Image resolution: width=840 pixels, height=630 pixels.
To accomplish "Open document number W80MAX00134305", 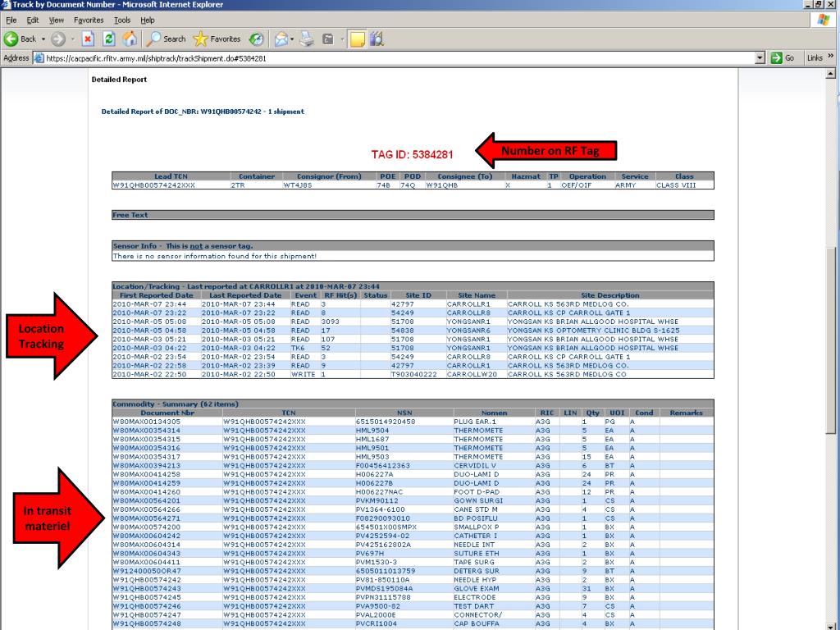I will 146,422.
